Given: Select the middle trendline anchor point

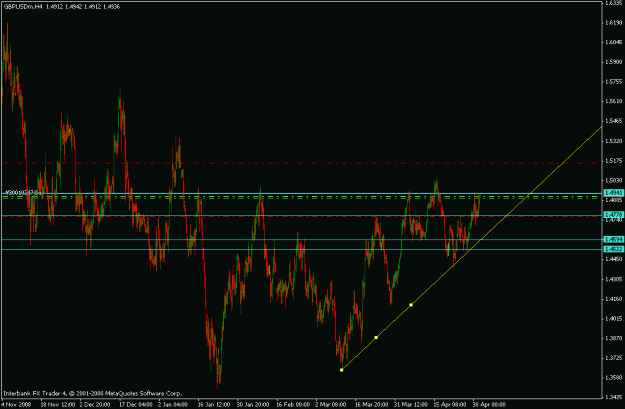Looking at the screenshot, I should coord(376,337).
